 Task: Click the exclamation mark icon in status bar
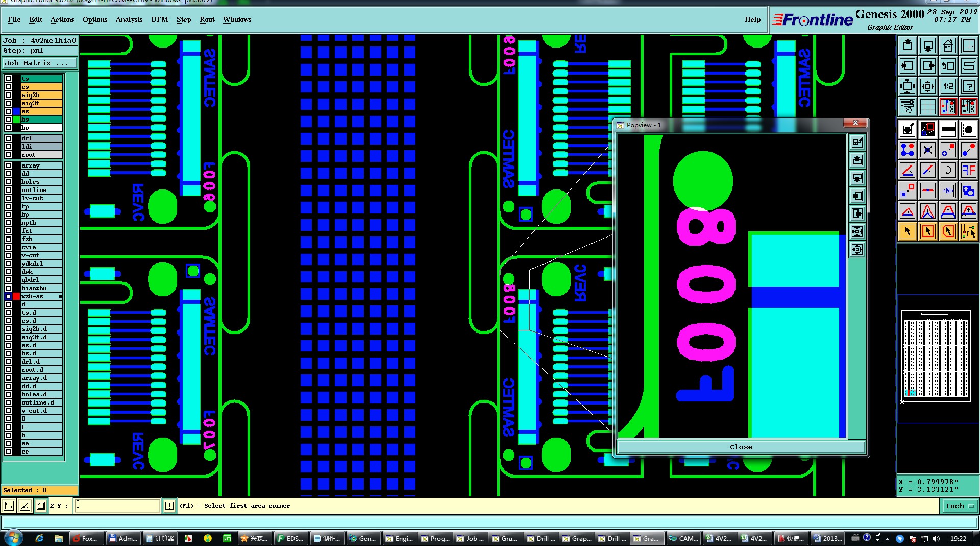click(169, 506)
